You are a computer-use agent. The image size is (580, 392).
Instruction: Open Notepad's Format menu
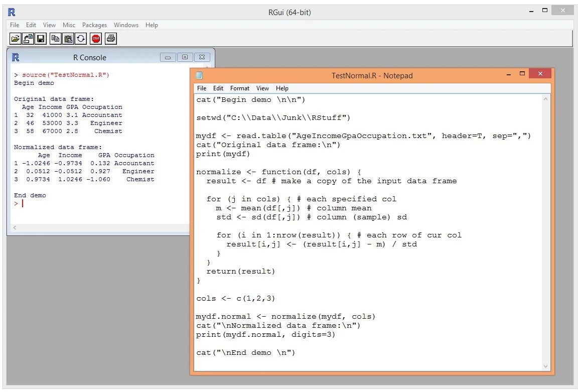coord(240,88)
